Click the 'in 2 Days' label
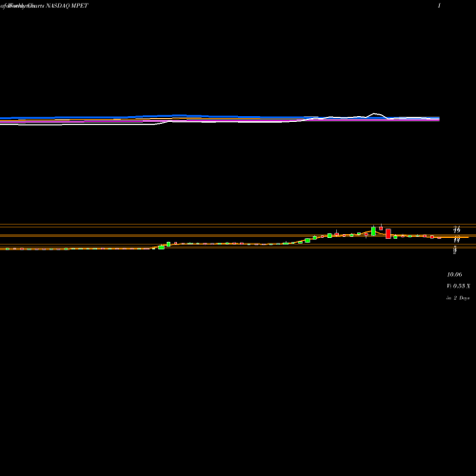 458,298
